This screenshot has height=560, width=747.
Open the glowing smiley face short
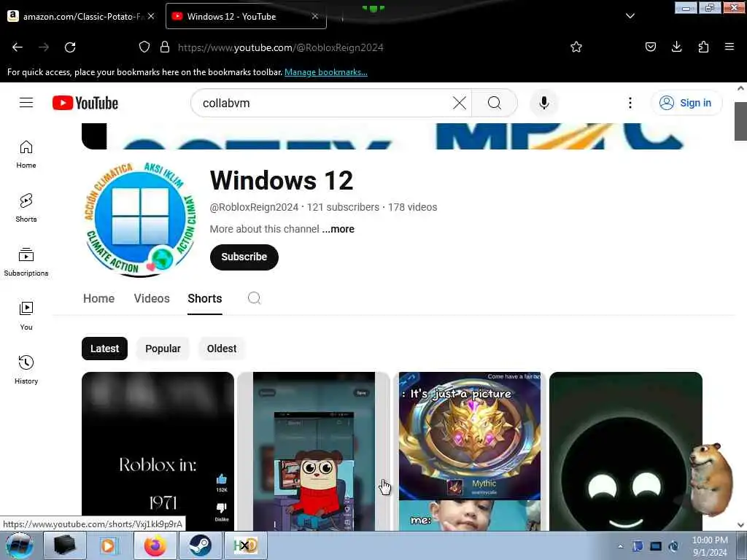pos(625,451)
